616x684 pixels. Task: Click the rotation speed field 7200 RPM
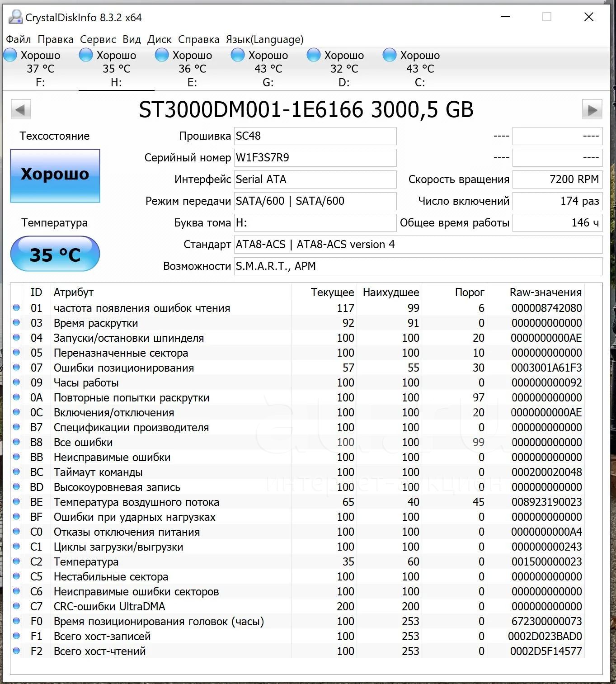pyautogui.click(x=558, y=179)
